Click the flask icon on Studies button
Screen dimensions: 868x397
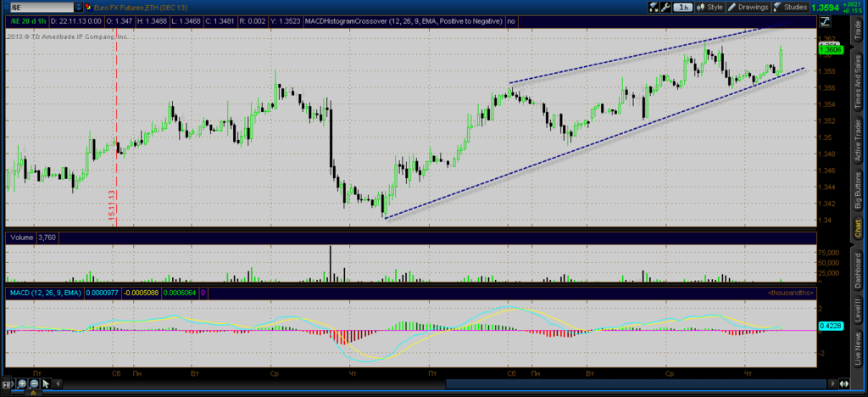pyautogui.click(x=777, y=7)
